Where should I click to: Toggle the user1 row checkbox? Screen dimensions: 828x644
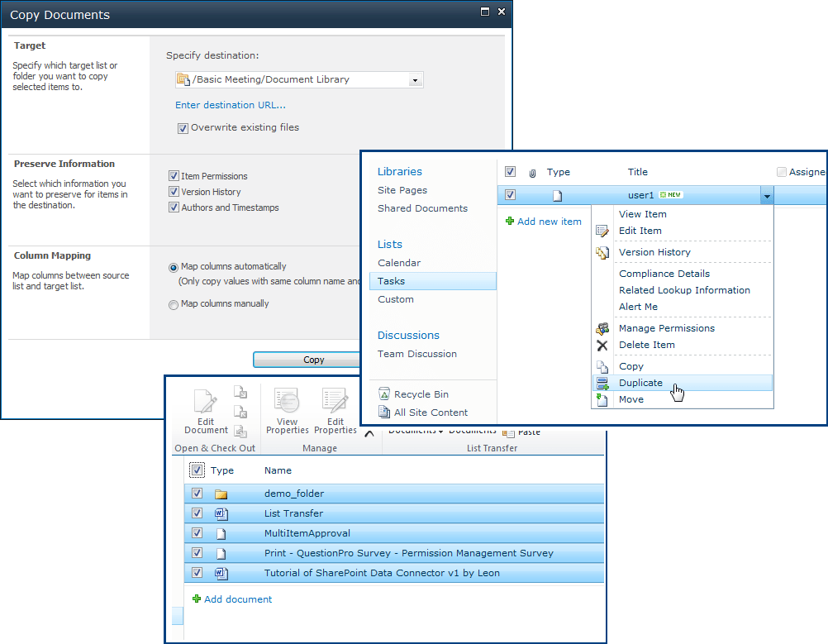pyautogui.click(x=510, y=194)
